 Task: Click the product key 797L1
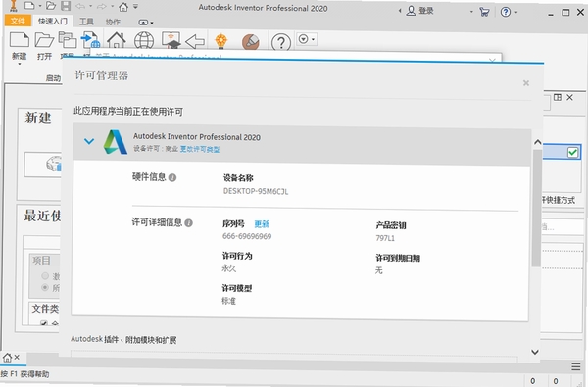click(x=385, y=238)
